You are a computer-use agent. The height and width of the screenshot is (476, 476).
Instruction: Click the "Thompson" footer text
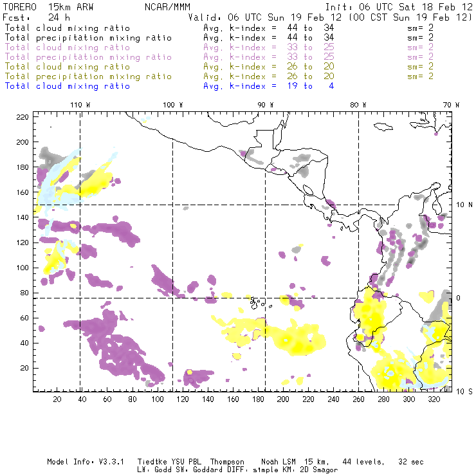point(227,462)
